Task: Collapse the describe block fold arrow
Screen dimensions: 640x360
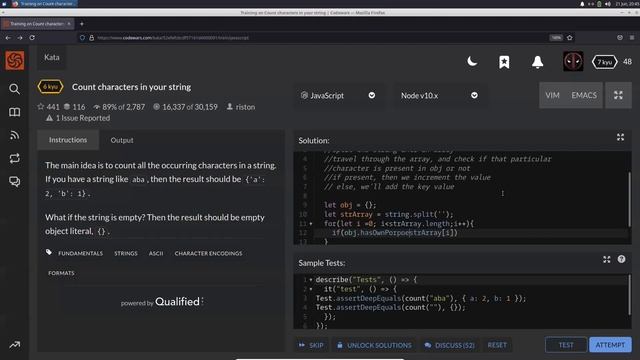Action: pyautogui.click(x=311, y=280)
